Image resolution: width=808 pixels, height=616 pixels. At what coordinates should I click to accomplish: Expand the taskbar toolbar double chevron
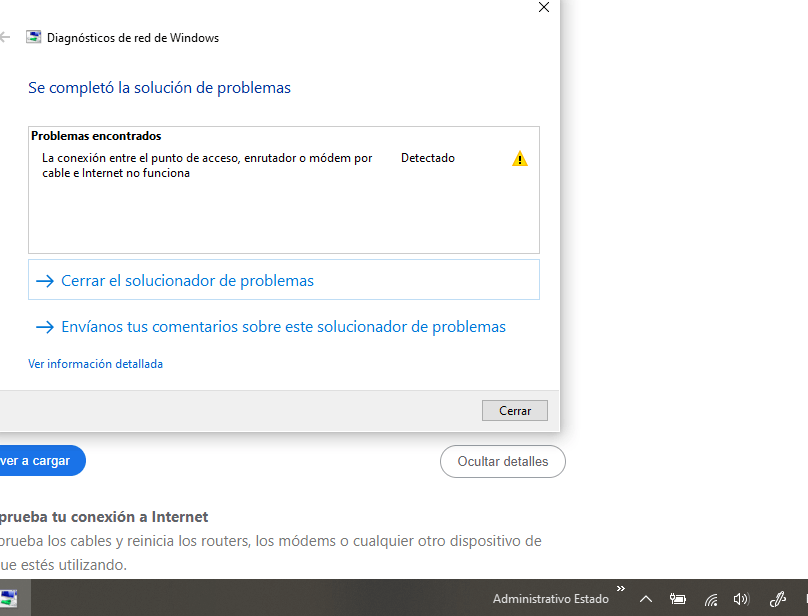pos(621,589)
